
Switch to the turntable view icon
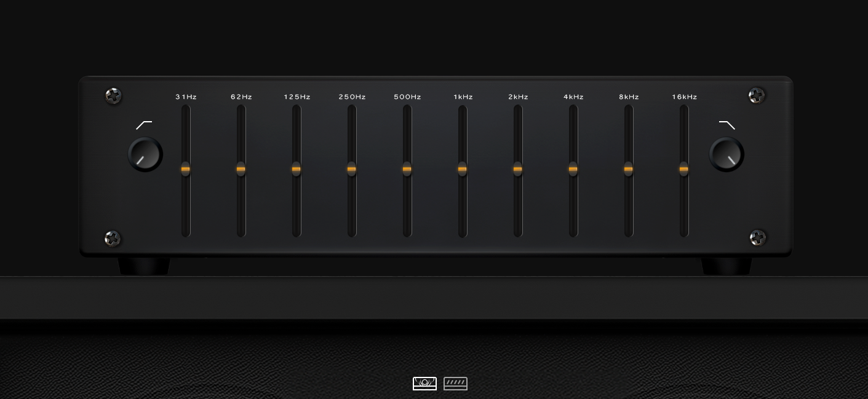(x=424, y=384)
